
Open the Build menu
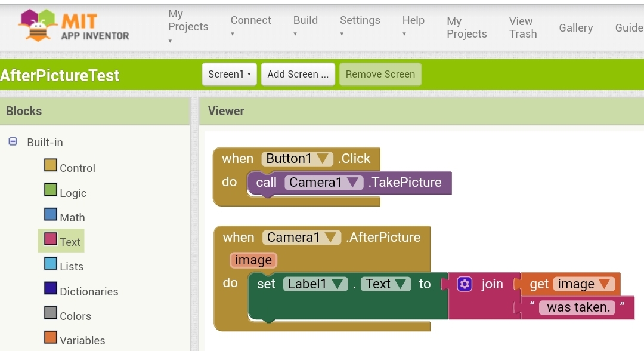[x=305, y=26]
